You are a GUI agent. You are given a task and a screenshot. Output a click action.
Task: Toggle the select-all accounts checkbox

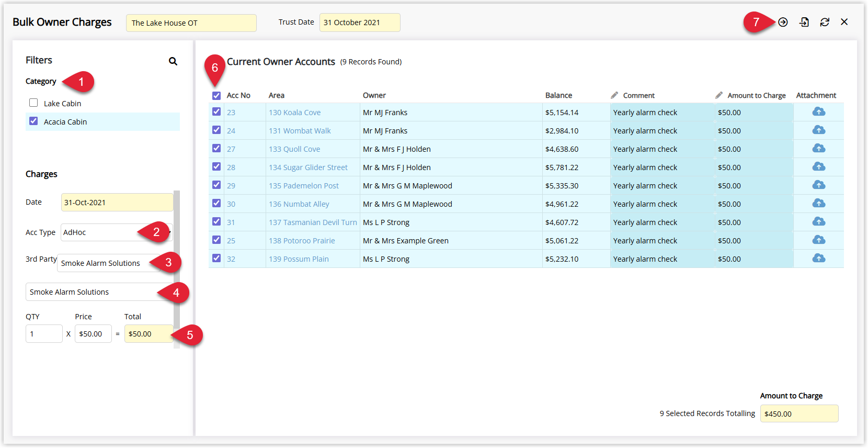(216, 96)
